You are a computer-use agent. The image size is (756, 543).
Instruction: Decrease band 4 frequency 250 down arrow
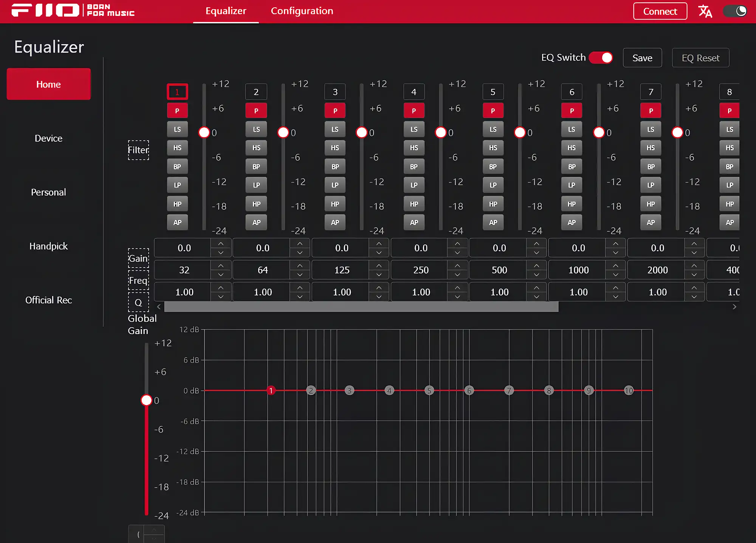[x=457, y=275]
